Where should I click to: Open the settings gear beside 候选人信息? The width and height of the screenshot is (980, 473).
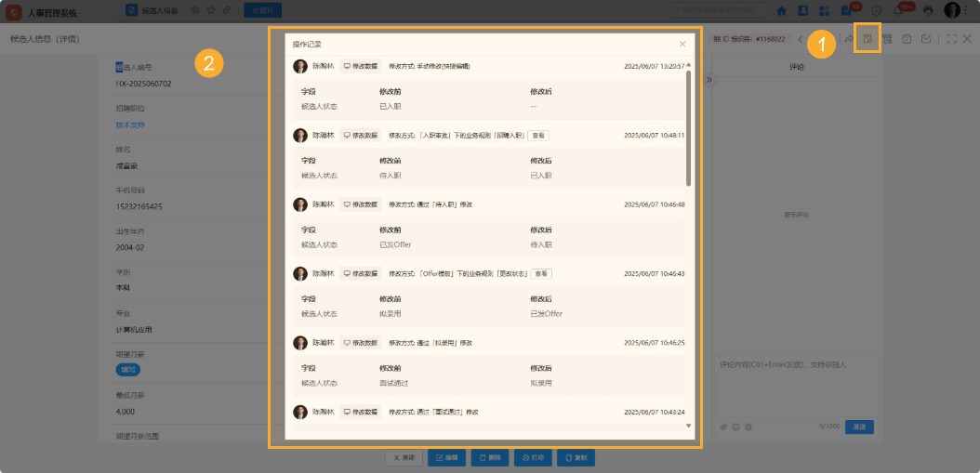click(x=195, y=10)
